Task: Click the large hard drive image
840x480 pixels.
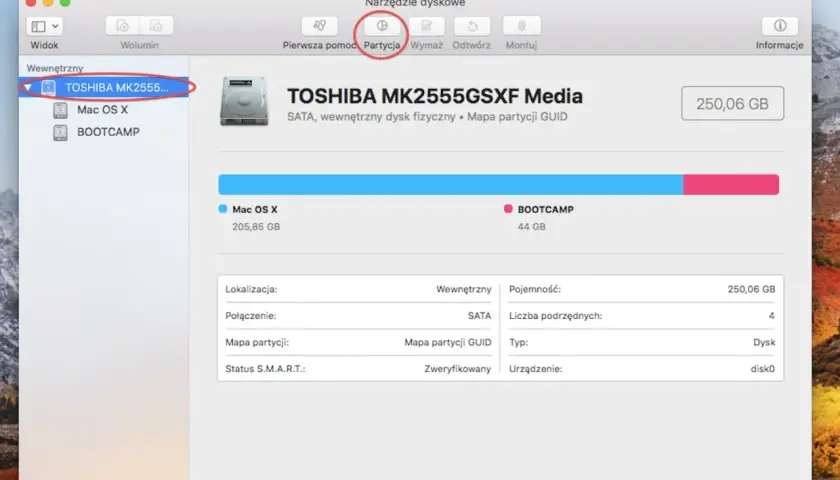Action: pyautogui.click(x=244, y=101)
